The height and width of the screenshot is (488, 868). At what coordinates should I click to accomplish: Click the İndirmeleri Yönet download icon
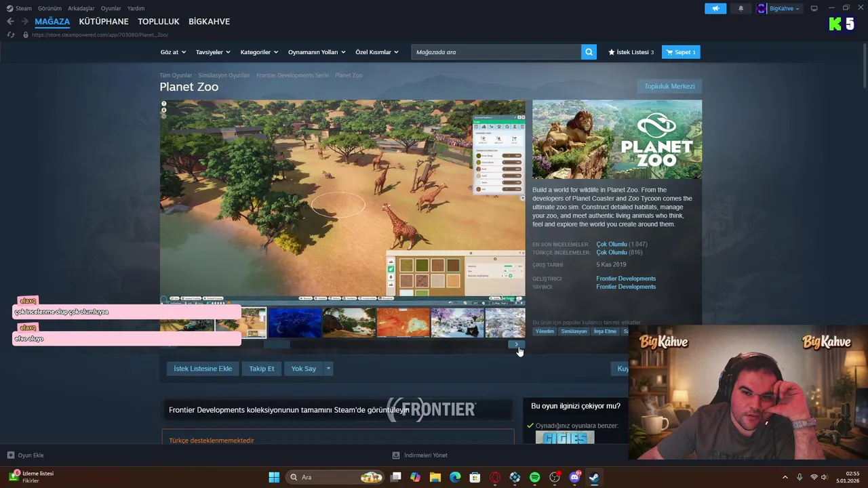pos(396,455)
